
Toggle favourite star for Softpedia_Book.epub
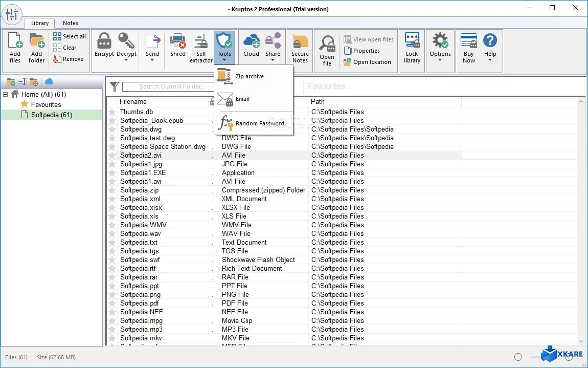coord(112,121)
